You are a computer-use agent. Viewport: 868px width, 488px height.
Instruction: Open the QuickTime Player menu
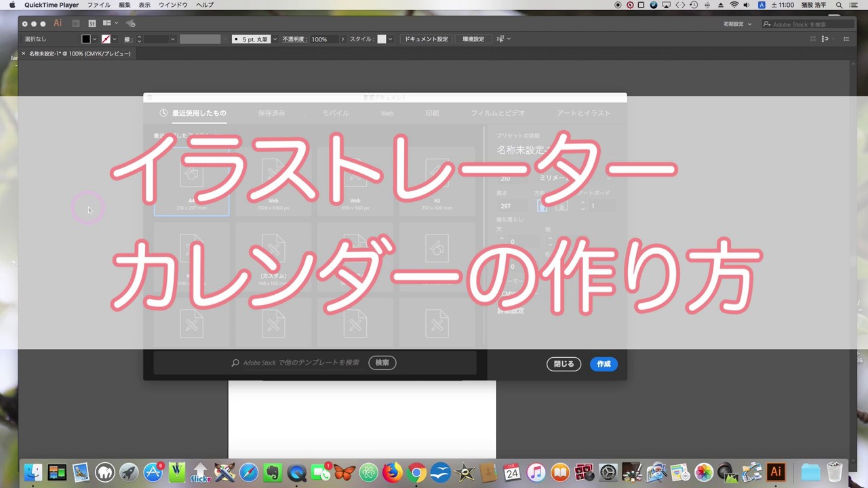pyautogui.click(x=52, y=5)
